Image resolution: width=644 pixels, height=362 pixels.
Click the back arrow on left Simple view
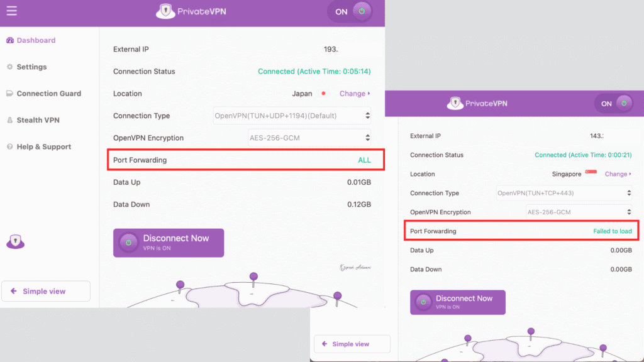point(14,291)
